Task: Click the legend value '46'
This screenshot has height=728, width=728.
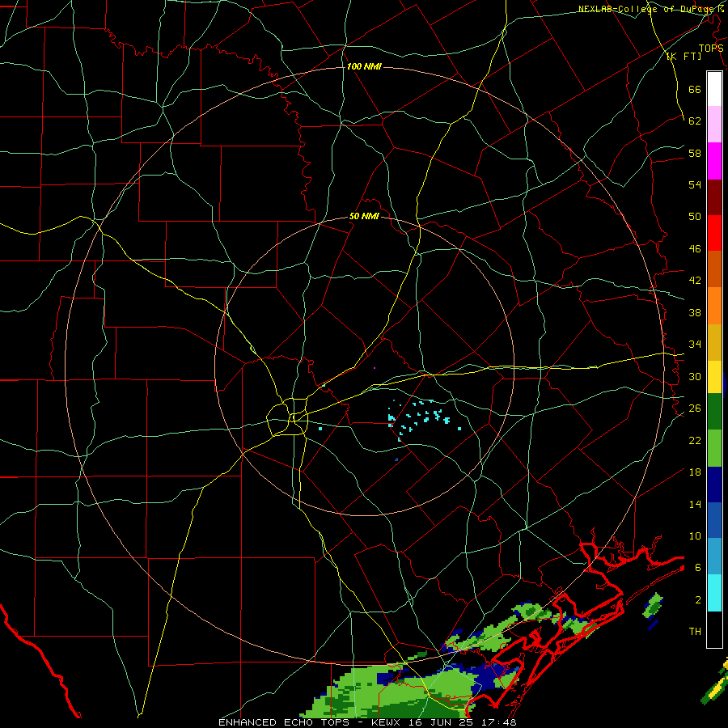Action: pyautogui.click(x=695, y=249)
